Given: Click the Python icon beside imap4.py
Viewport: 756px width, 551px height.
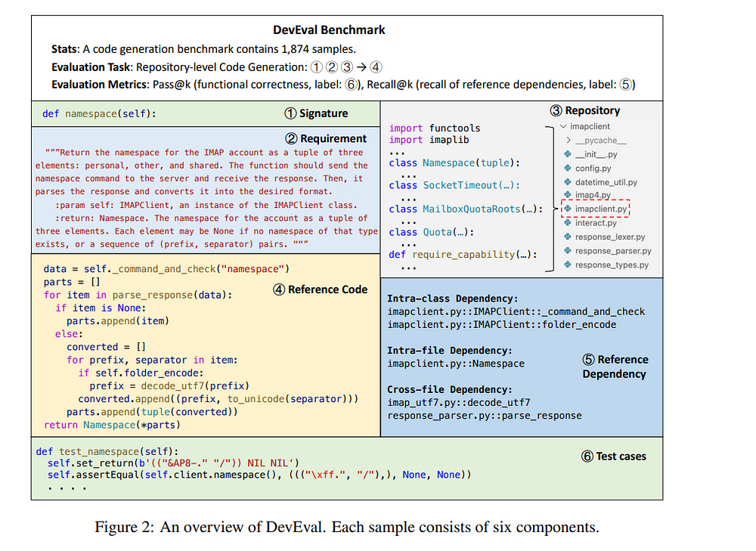Looking at the screenshot, I should 568,195.
